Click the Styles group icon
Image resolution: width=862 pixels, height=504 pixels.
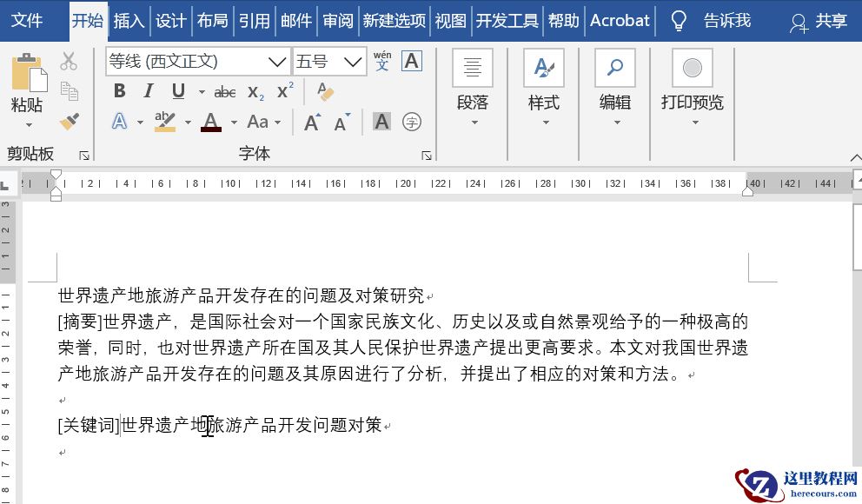point(544,68)
